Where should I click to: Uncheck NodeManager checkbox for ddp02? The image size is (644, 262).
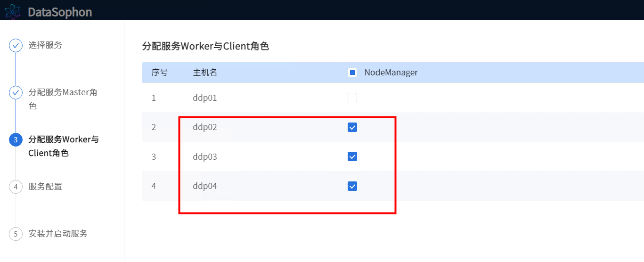click(x=352, y=127)
